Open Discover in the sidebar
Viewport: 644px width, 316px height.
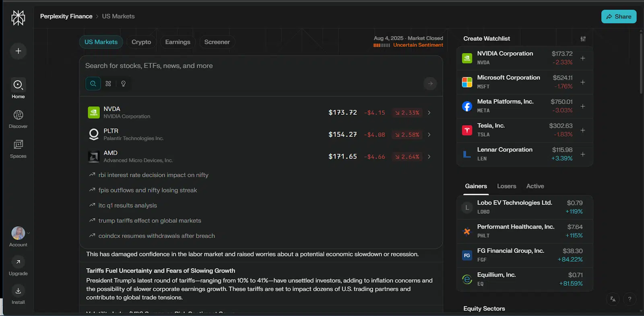18,119
